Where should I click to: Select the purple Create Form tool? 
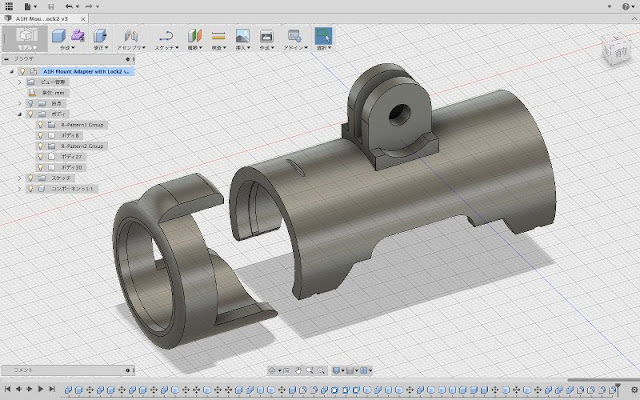(78, 36)
